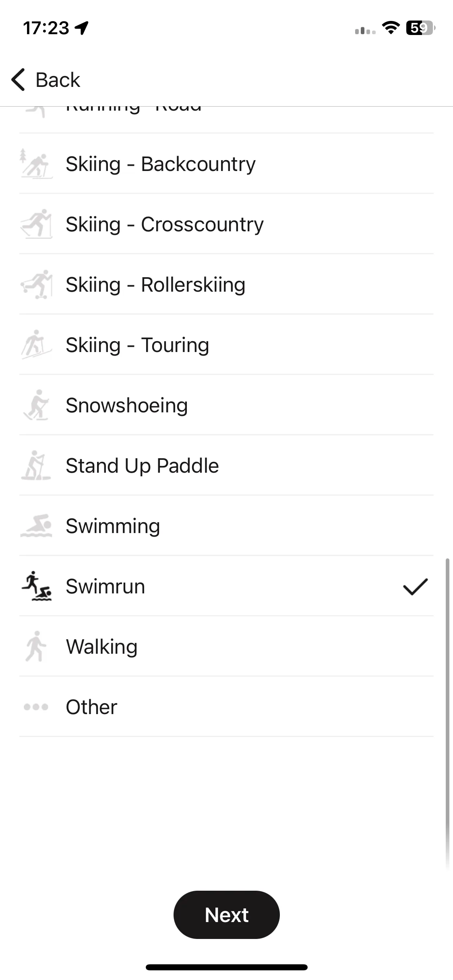This screenshot has height=980, width=453.
Task: Choose the Other activity option
Action: click(226, 707)
